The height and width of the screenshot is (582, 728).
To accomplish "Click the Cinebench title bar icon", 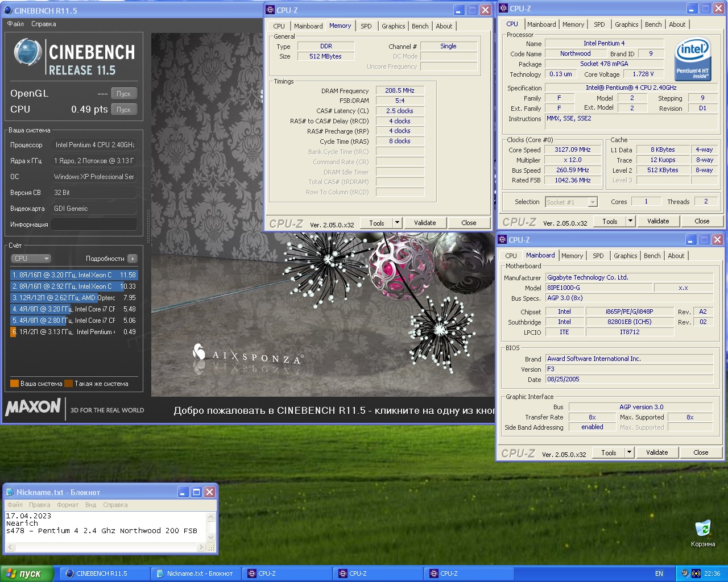I will coord(8,10).
